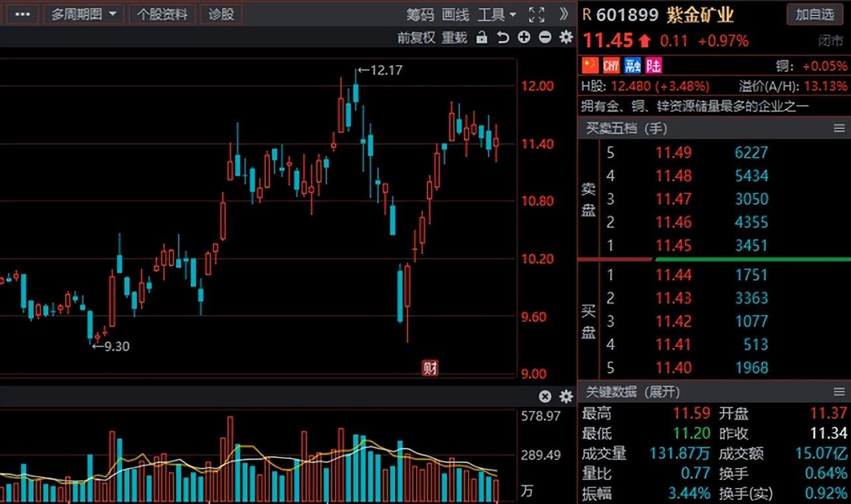Click the 昨收 11.34 value
The width and height of the screenshot is (851, 504).
828,434
